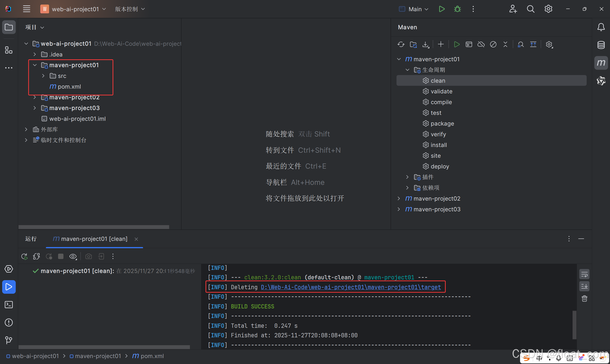
Task: Click the Maven add project plus icon
Action: pos(441,44)
